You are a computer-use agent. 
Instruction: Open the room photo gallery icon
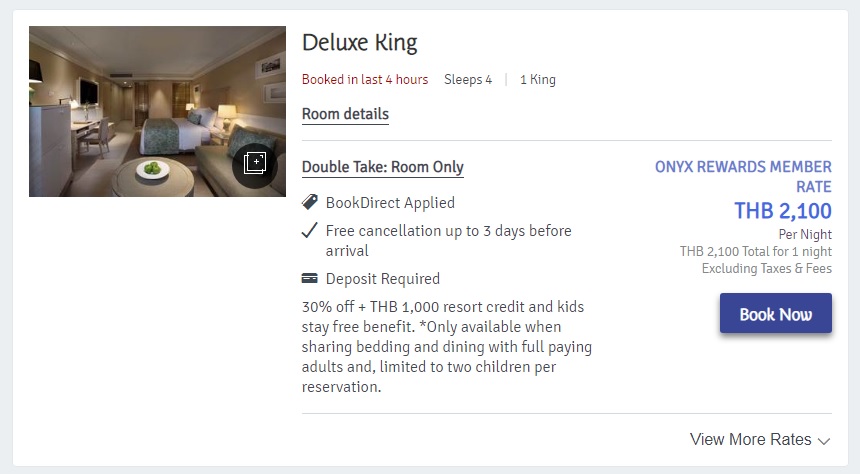(254, 164)
